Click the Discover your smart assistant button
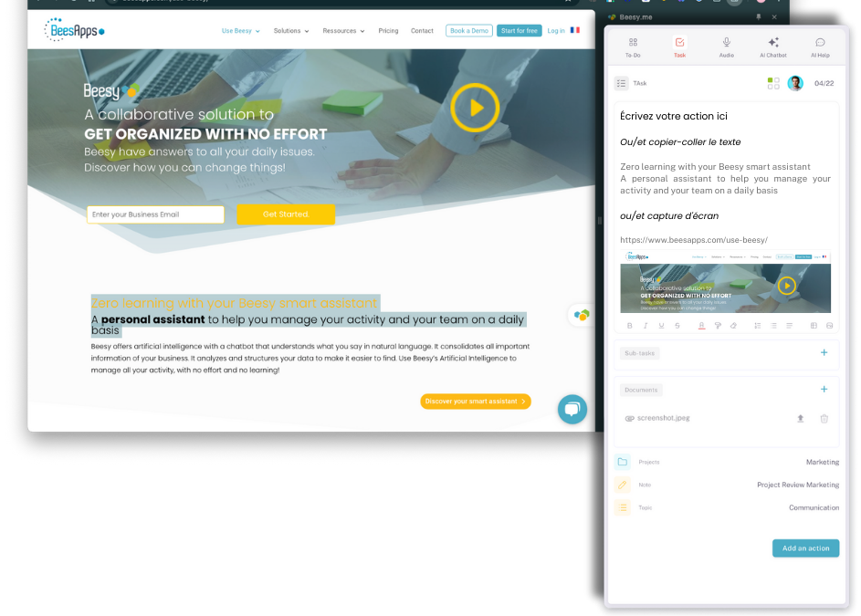The width and height of the screenshot is (861, 616). (476, 402)
